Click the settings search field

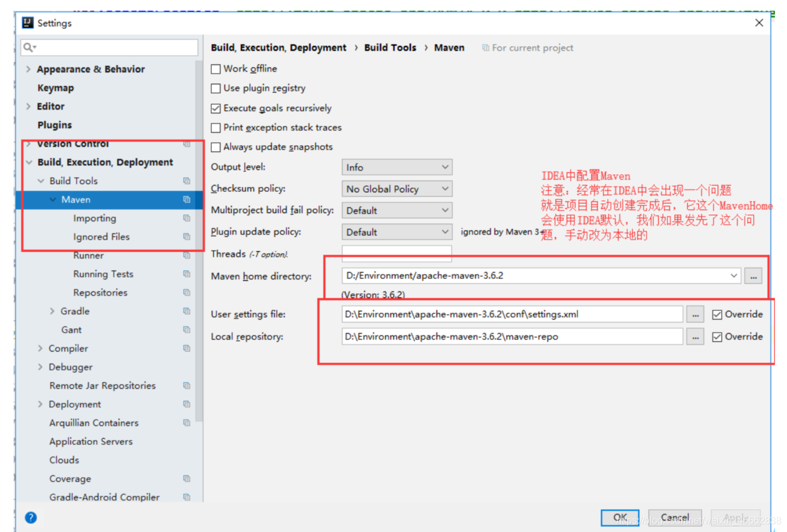click(x=109, y=48)
